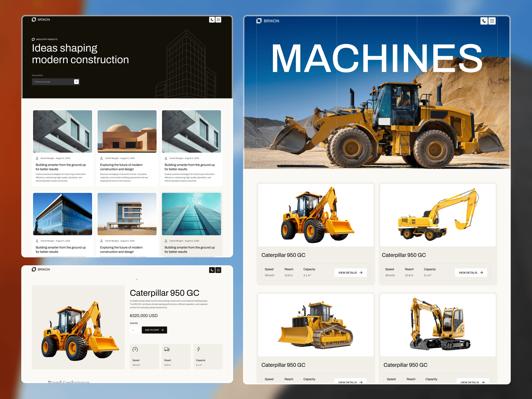532x399 pixels.
Task: Click the Caterpillar 950 GC title under the bulldozer
Action: (283, 365)
